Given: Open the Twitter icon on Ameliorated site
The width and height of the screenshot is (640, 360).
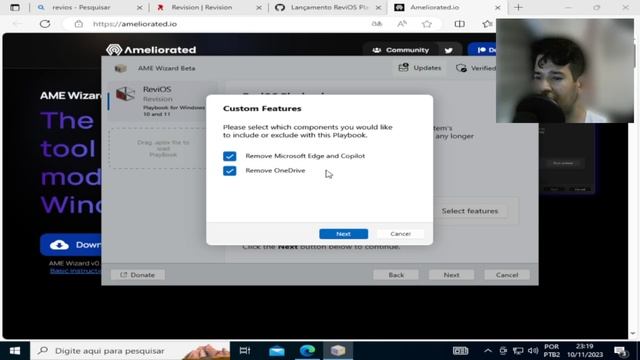Looking at the screenshot, I should click(x=449, y=51).
